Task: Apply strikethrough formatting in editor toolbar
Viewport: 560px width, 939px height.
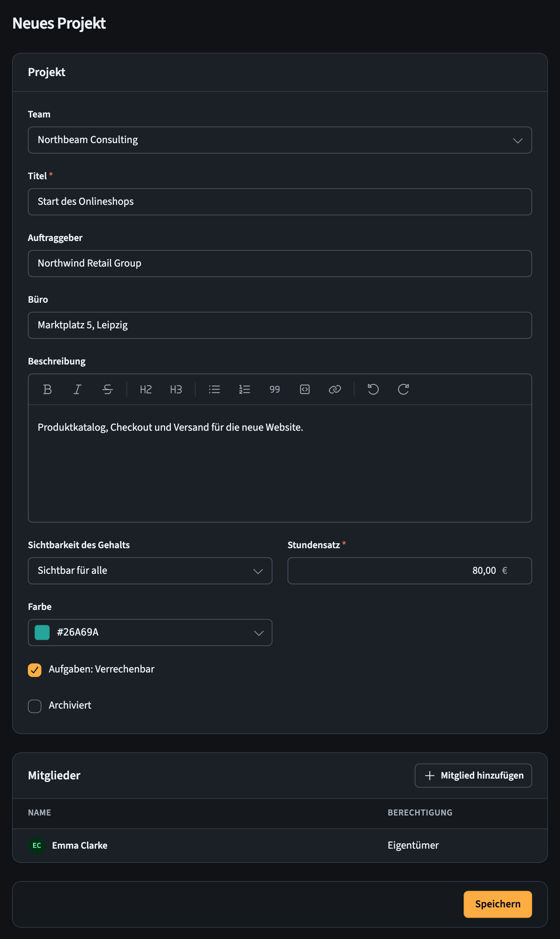Action: [108, 389]
